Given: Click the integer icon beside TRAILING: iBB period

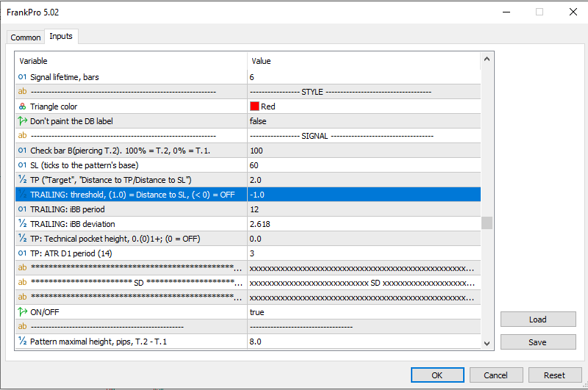Looking at the screenshot, I should tap(22, 209).
